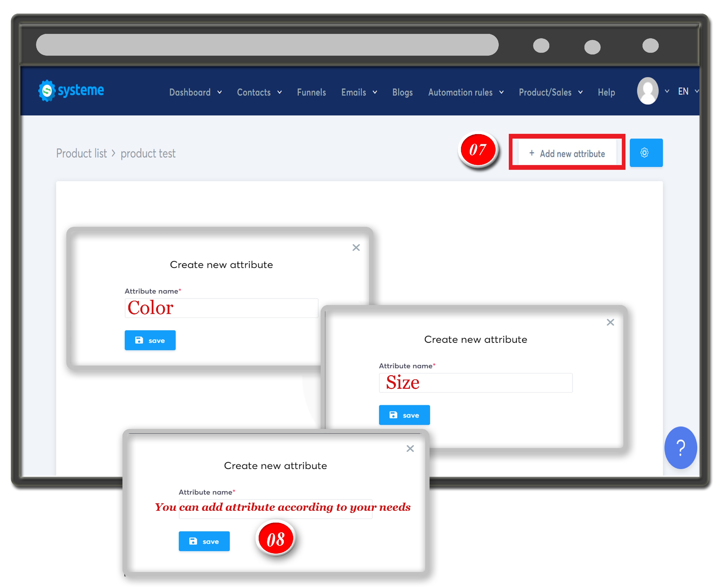Close the Size attribute dialog

pos(610,322)
